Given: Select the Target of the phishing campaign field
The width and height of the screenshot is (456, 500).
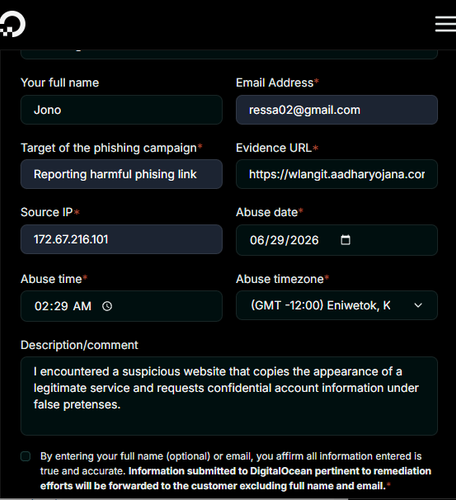Looking at the screenshot, I should coord(121,174).
